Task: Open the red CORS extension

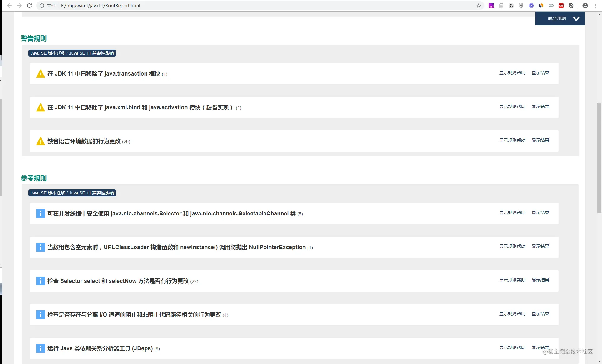Action: click(x=561, y=6)
